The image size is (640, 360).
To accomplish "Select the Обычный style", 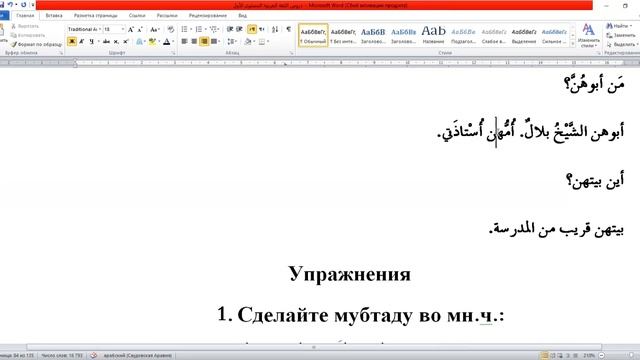I will coord(313,35).
